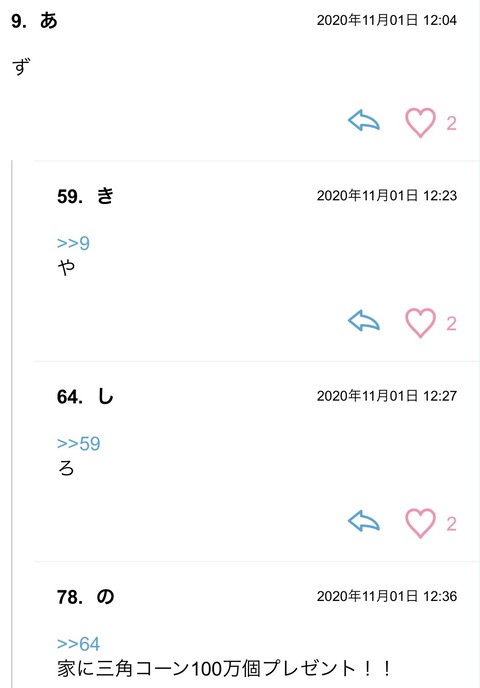Like comment 9 with the heart icon
Viewport: 480px width, 688px height.
420,122
